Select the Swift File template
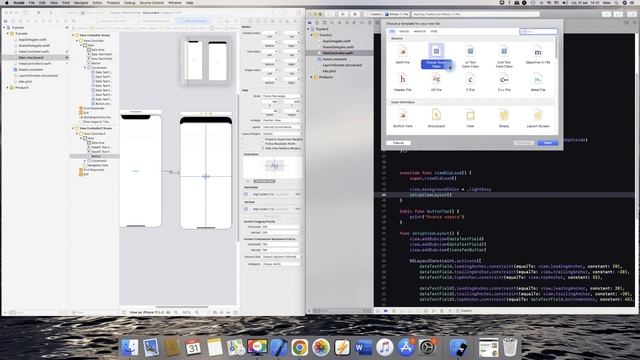640x360 pixels. click(x=402, y=55)
